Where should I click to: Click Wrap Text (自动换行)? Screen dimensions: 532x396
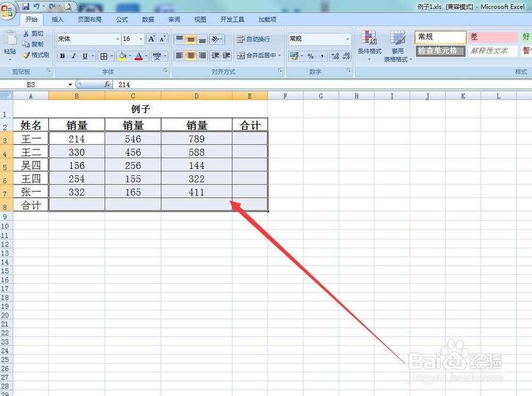[x=253, y=39]
